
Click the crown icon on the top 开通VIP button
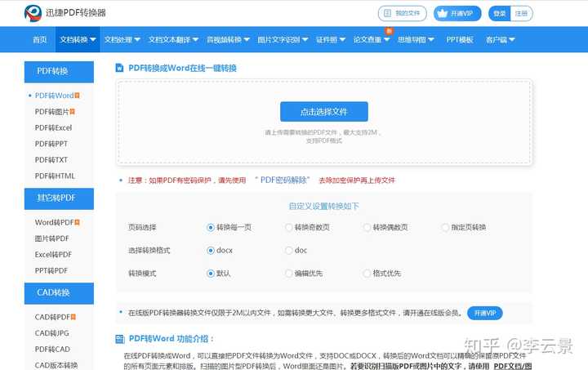[x=443, y=14]
